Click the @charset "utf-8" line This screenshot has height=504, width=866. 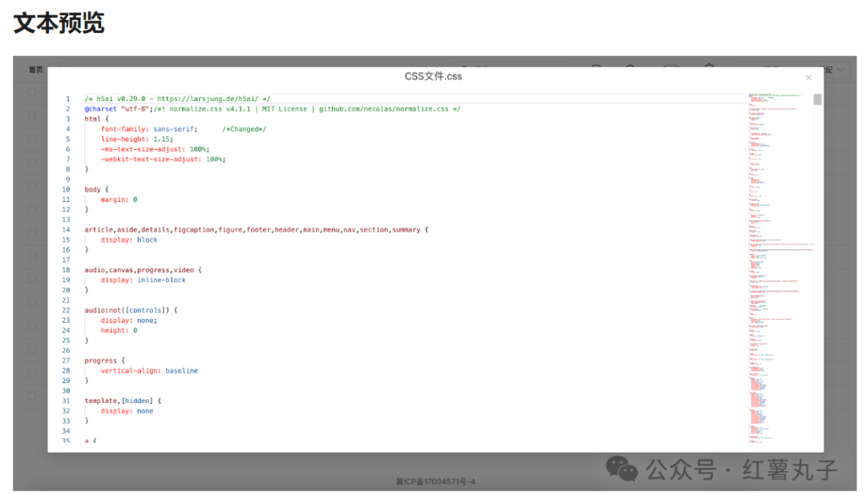click(273, 109)
